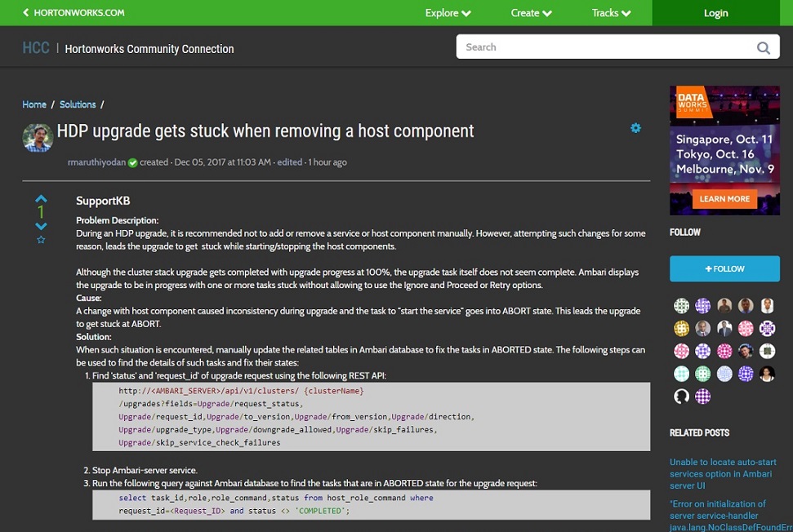793x532 pixels.
Task: Open rmaruthiyodan's profile link
Action: [96, 162]
